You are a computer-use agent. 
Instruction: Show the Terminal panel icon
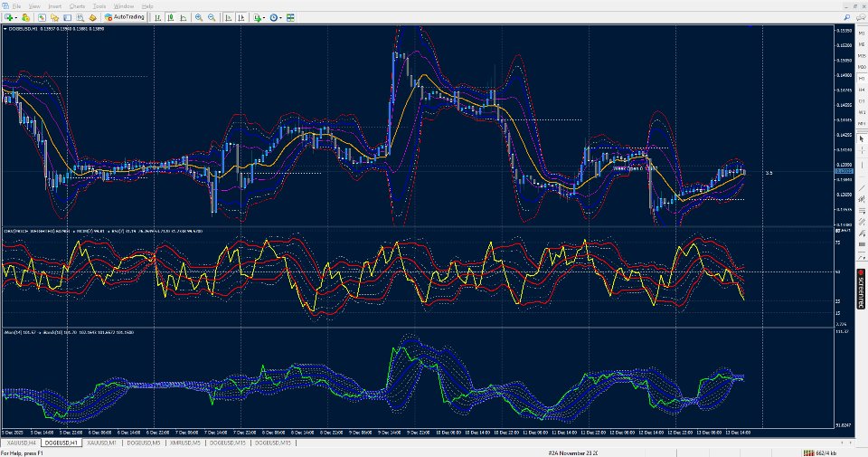[68, 18]
